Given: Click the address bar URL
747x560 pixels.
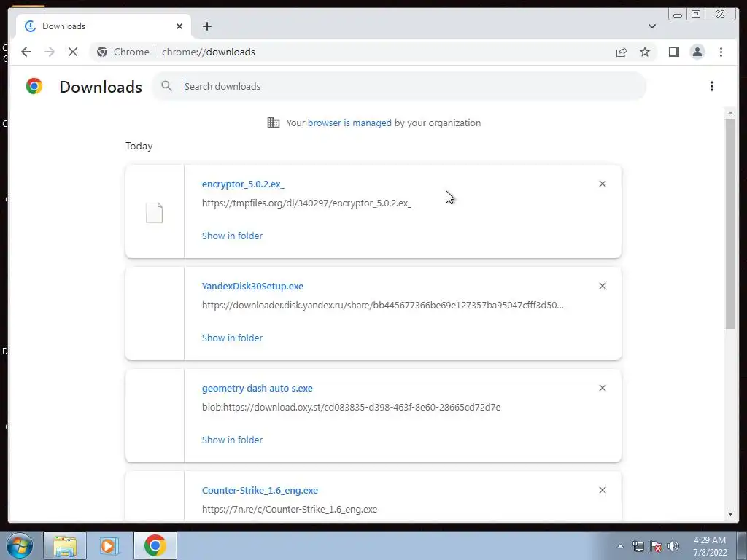Looking at the screenshot, I should 208,52.
